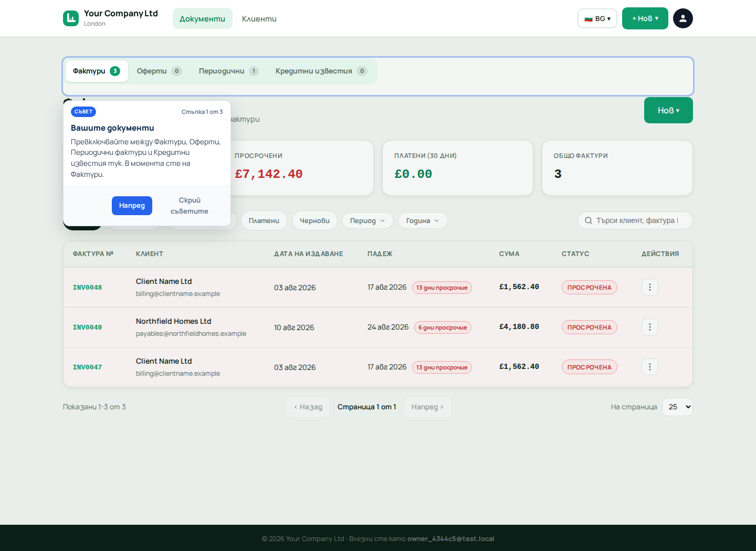Click the date '10 авг 2026'

(294, 327)
